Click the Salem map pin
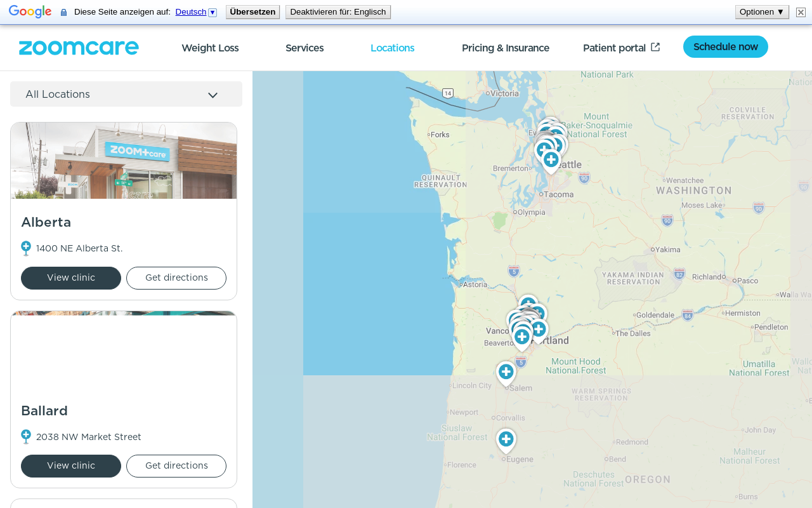 [506, 373]
